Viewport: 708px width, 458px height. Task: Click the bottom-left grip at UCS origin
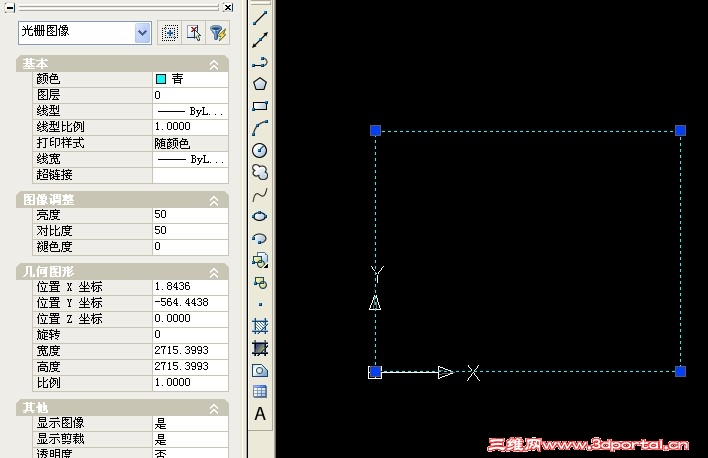[375, 372]
